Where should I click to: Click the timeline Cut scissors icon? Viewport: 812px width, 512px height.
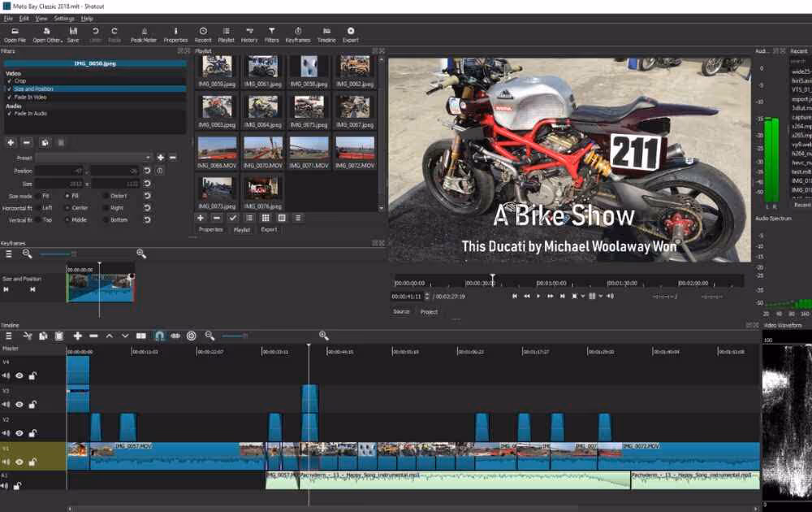(28, 336)
